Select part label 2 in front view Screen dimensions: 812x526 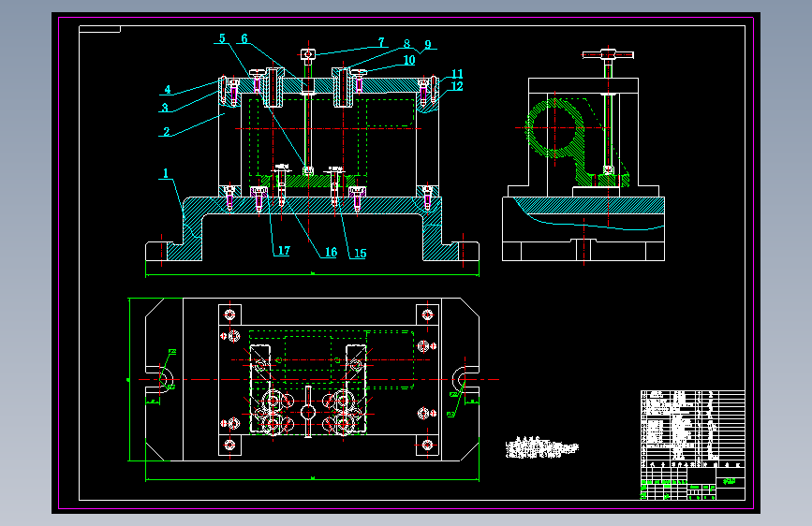(167, 131)
